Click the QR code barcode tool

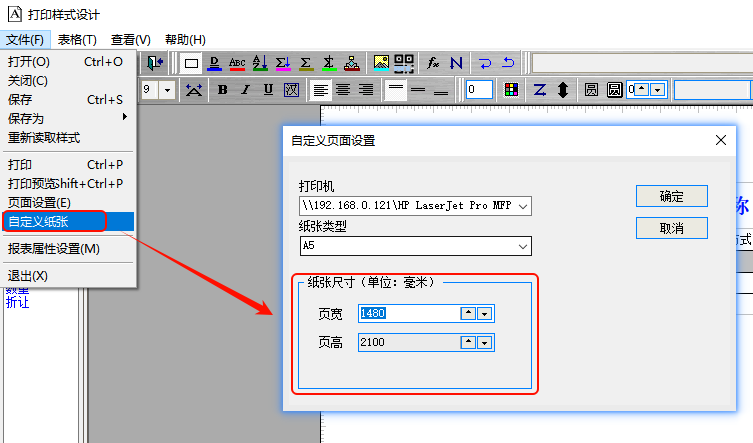click(x=403, y=63)
